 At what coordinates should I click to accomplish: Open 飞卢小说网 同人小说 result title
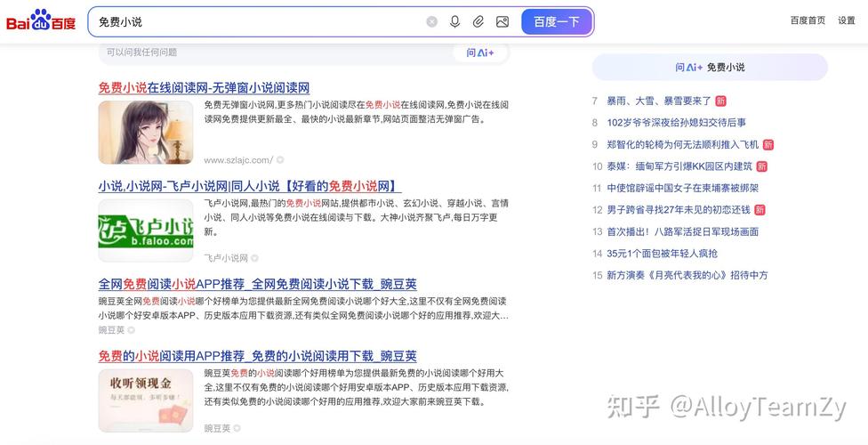click(250, 186)
